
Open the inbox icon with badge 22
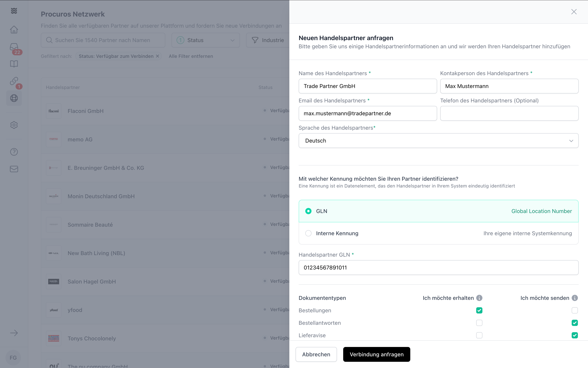coord(14,47)
